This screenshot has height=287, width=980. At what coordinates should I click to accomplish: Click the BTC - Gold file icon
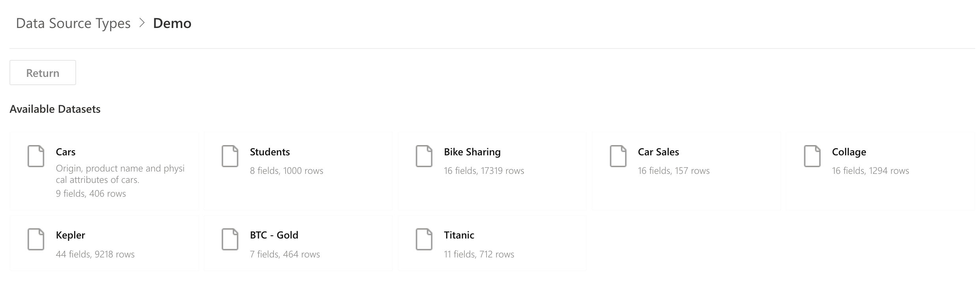click(x=230, y=239)
